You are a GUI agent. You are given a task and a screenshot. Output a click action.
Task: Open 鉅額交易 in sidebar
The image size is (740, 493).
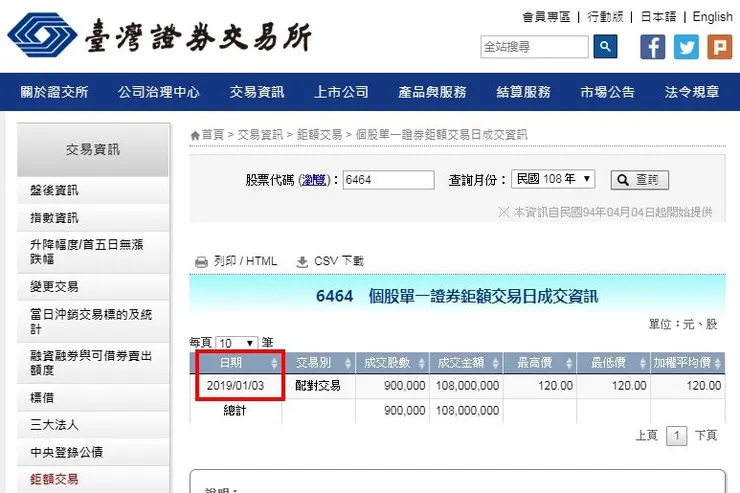(93, 480)
